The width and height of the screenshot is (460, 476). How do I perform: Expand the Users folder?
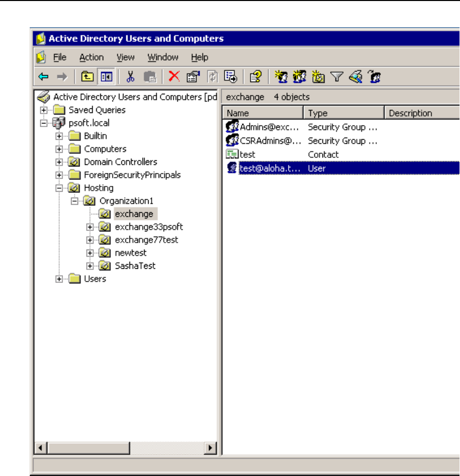59,279
